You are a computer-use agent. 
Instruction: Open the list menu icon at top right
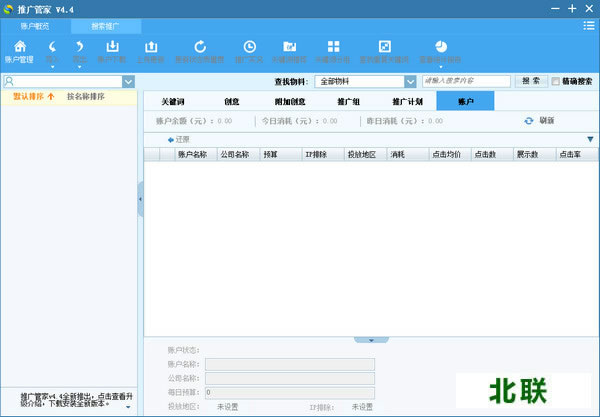589,26
